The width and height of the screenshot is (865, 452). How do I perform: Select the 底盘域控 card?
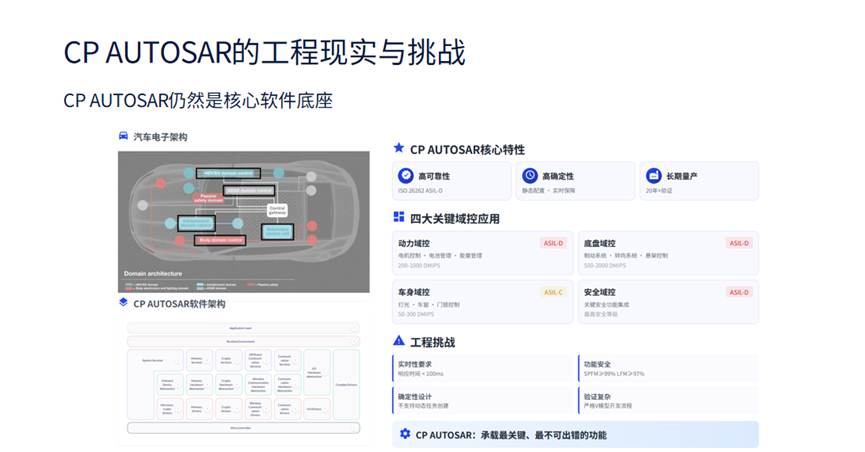(x=667, y=254)
